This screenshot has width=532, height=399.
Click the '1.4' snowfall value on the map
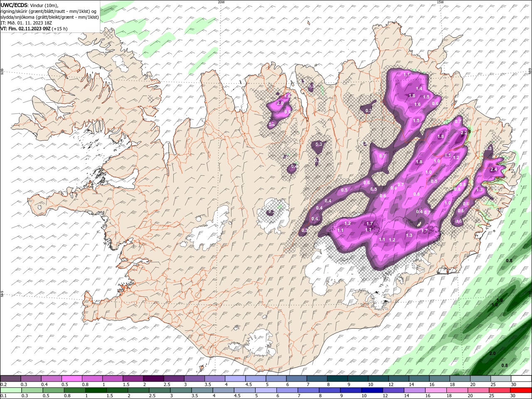coord(419,89)
